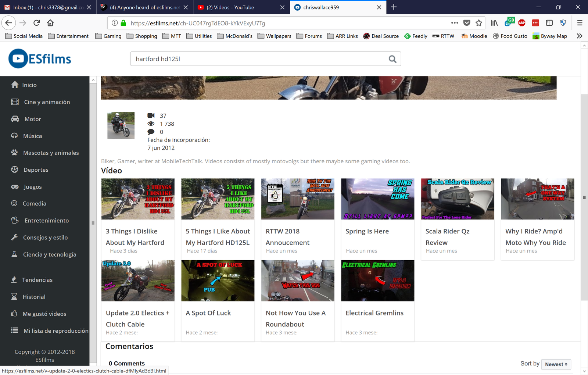Click the search magnifier icon on ESfilms

[x=392, y=59]
